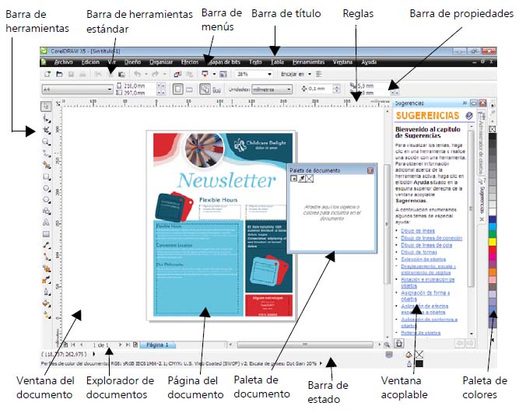
Task: Expand the application launcher dropdown arrow
Action: pyautogui.click(x=214, y=74)
